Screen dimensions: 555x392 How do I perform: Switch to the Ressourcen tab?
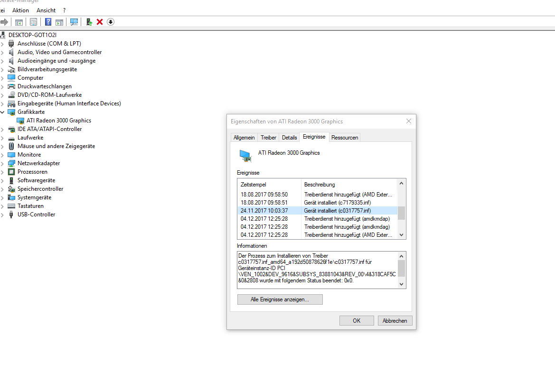(344, 138)
